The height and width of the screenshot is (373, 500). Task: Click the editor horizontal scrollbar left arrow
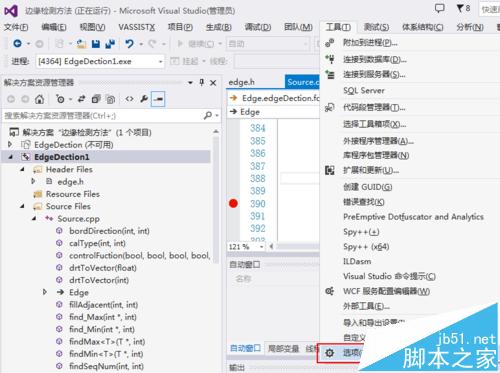(x=271, y=247)
